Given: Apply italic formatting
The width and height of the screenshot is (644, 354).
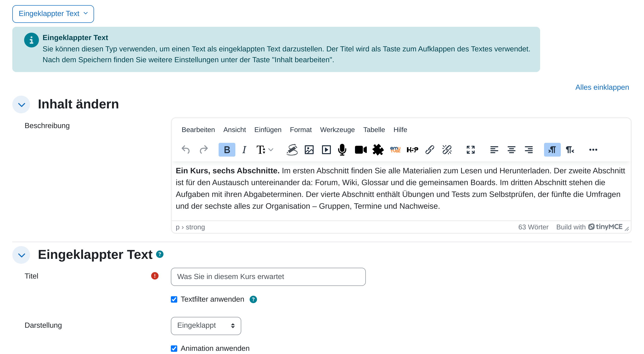Looking at the screenshot, I should pyautogui.click(x=244, y=150).
